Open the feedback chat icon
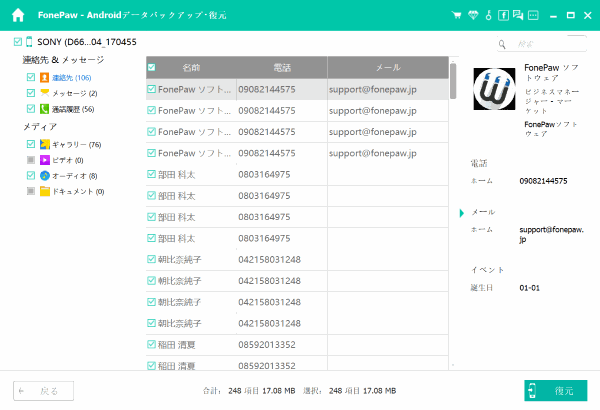This screenshot has height=410, width=600. click(x=518, y=15)
